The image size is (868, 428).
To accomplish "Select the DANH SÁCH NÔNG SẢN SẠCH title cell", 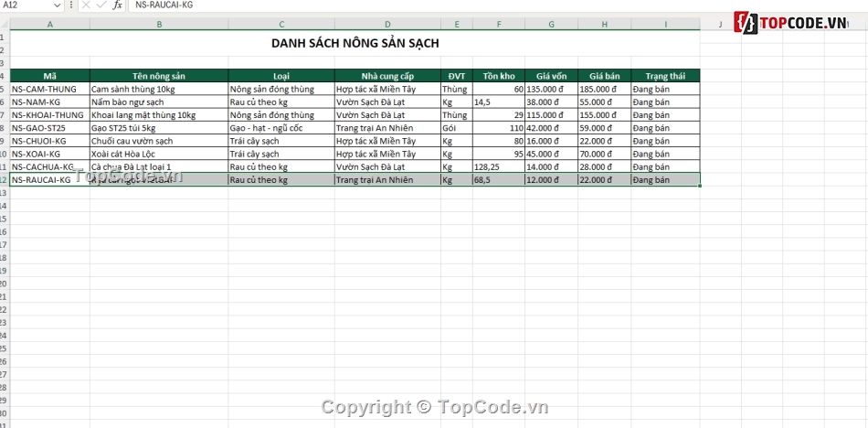I will [x=355, y=43].
